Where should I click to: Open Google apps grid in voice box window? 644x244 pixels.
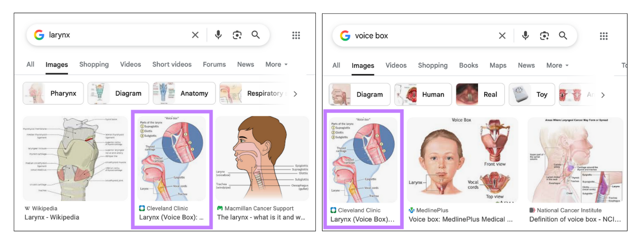603,36
